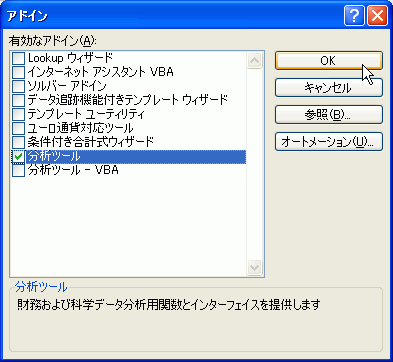Enable インターネット アシスタント VBA add-in checkbox

[x=19, y=72]
